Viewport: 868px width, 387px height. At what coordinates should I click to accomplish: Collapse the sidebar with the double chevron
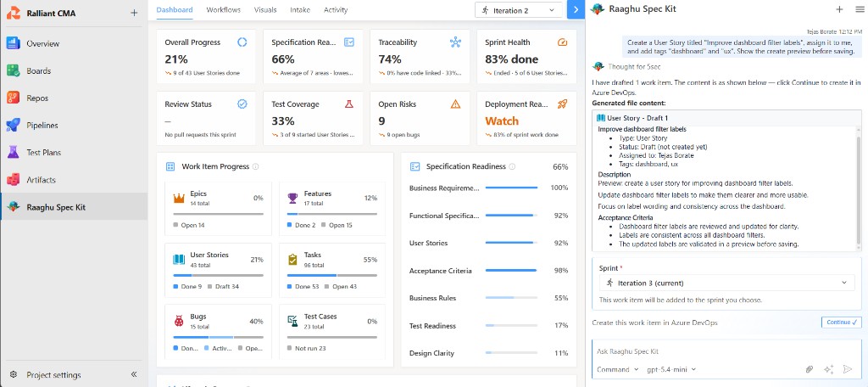[133, 375]
